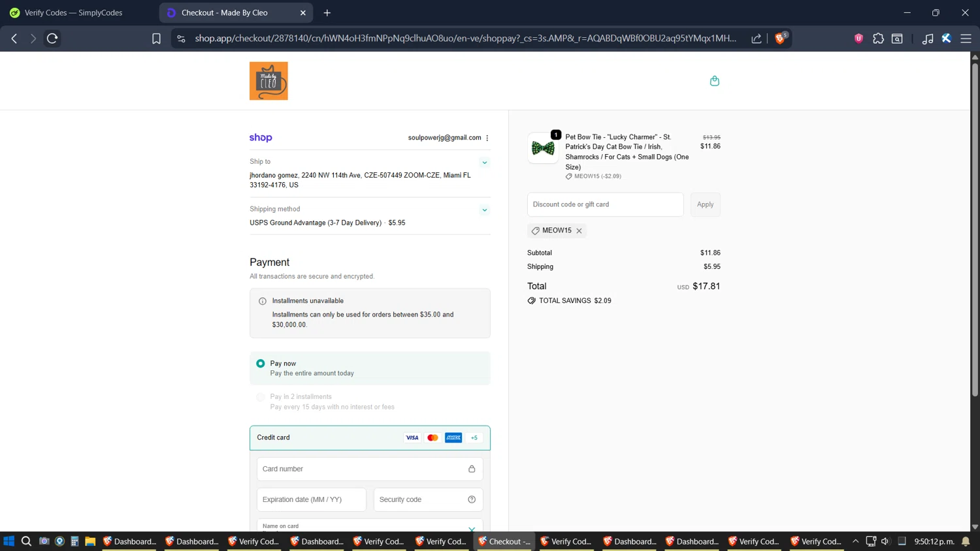Focus the Expiration date field
The image size is (980, 551).
click(312, 499)
